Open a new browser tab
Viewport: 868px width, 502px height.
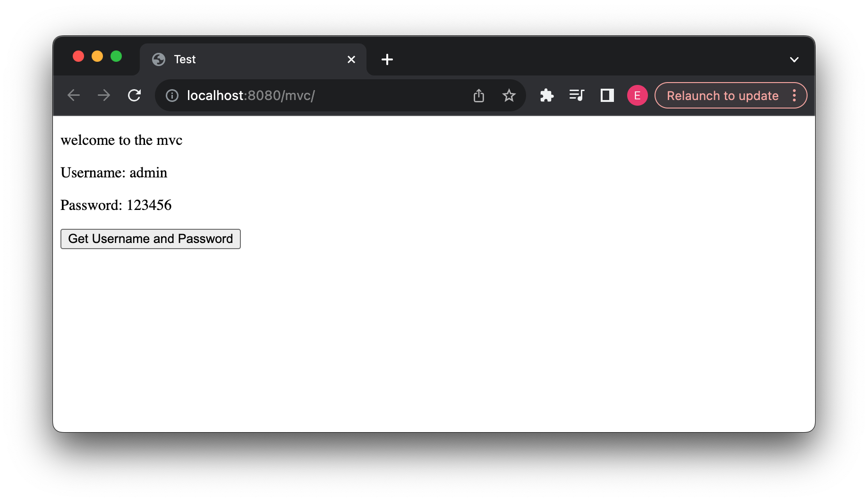pos(387,59)
